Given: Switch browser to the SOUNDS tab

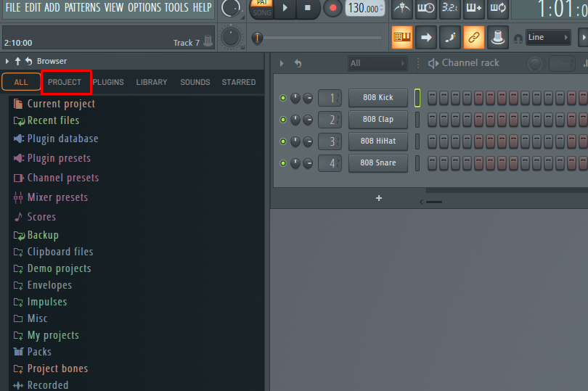Looking at the screenshot, I should (195, 82).
